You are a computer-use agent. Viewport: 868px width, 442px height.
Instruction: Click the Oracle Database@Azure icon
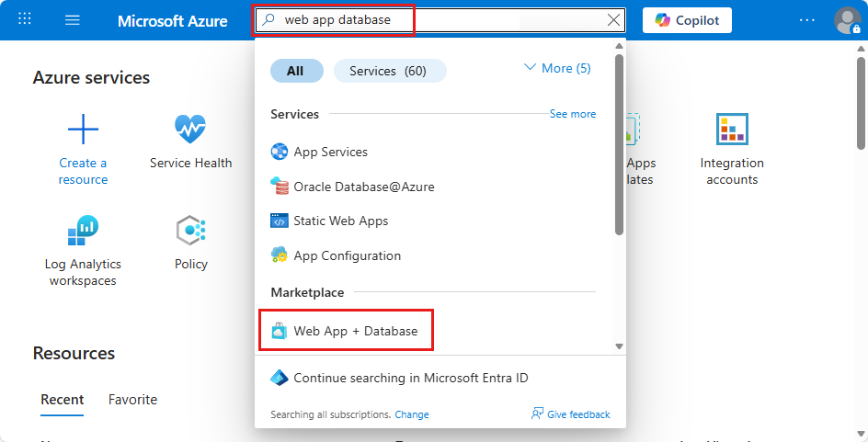(x=280, y=187)
